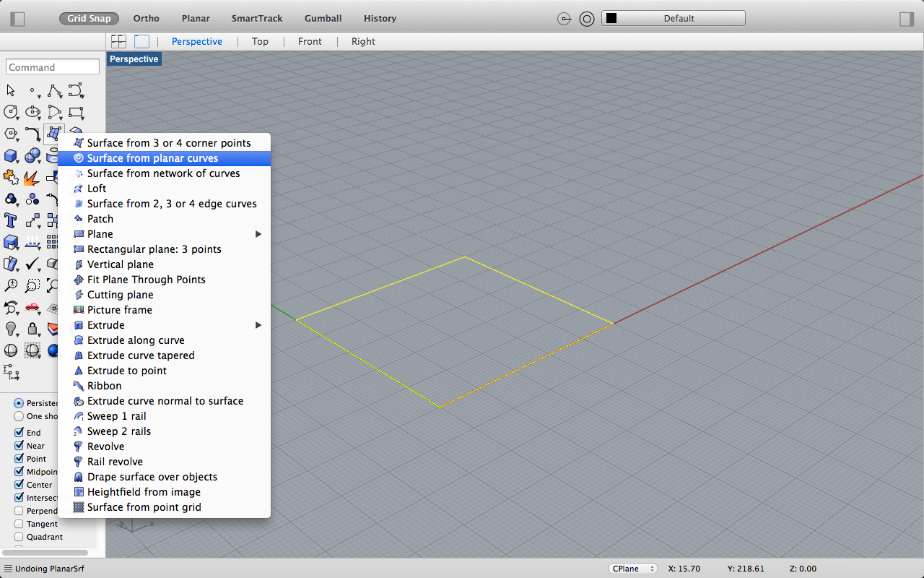924x578 pixels.
Task: Switch to the Front viewport tab
Action: click(310, 41)
